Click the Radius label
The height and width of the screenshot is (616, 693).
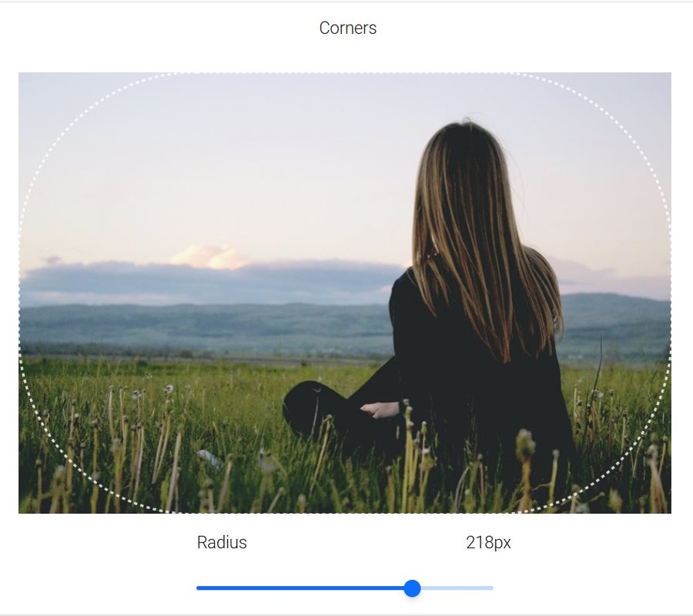(x=222, y=543)
